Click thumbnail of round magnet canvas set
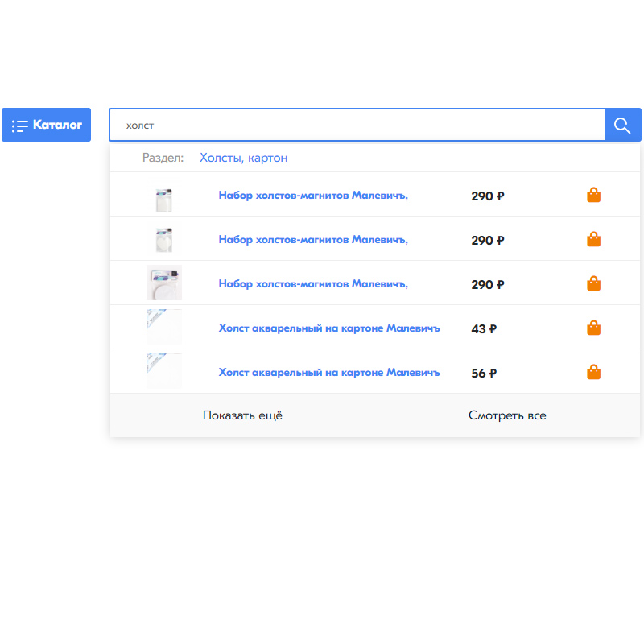 (x=164, y=283)
